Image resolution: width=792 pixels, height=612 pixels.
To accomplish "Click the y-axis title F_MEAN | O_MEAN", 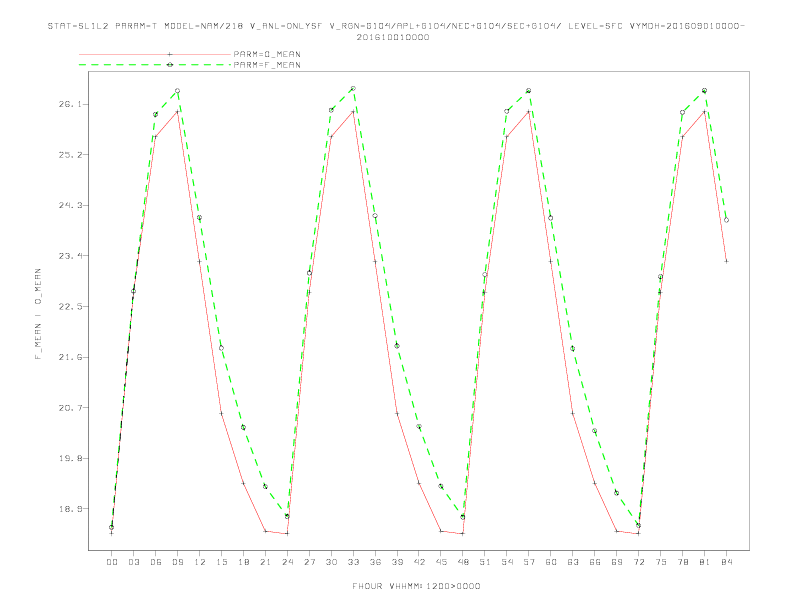I will pos(37,314).
